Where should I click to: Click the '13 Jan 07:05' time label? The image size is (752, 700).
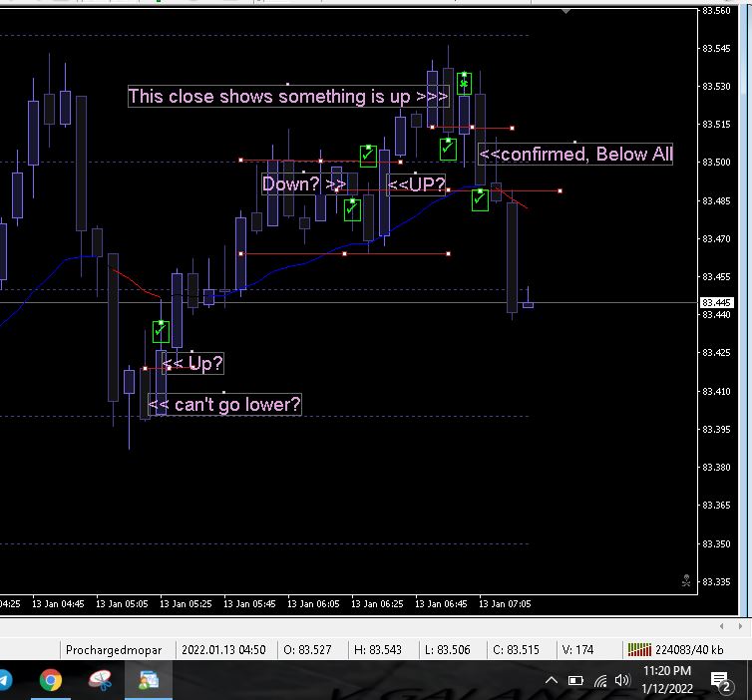505,603
